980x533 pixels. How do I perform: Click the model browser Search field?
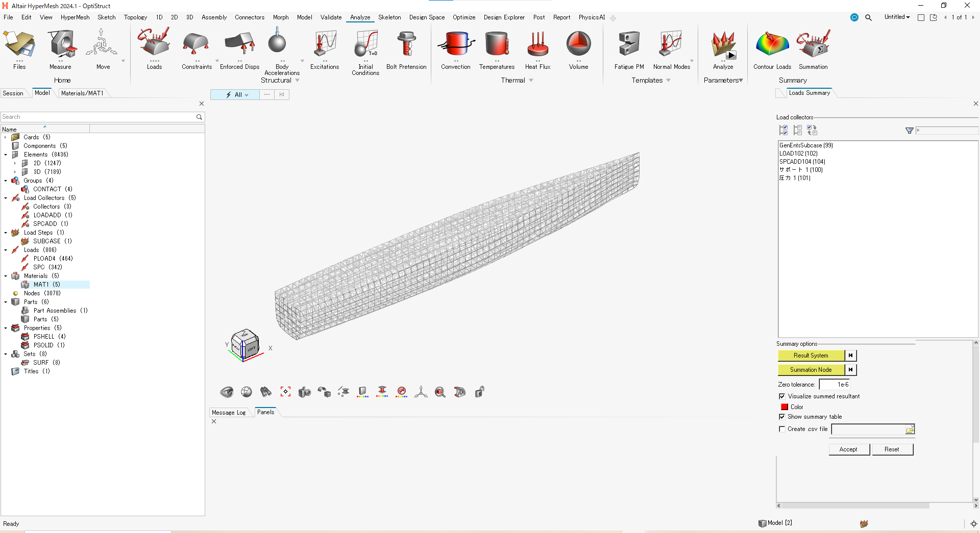click(x=99, y=117)
